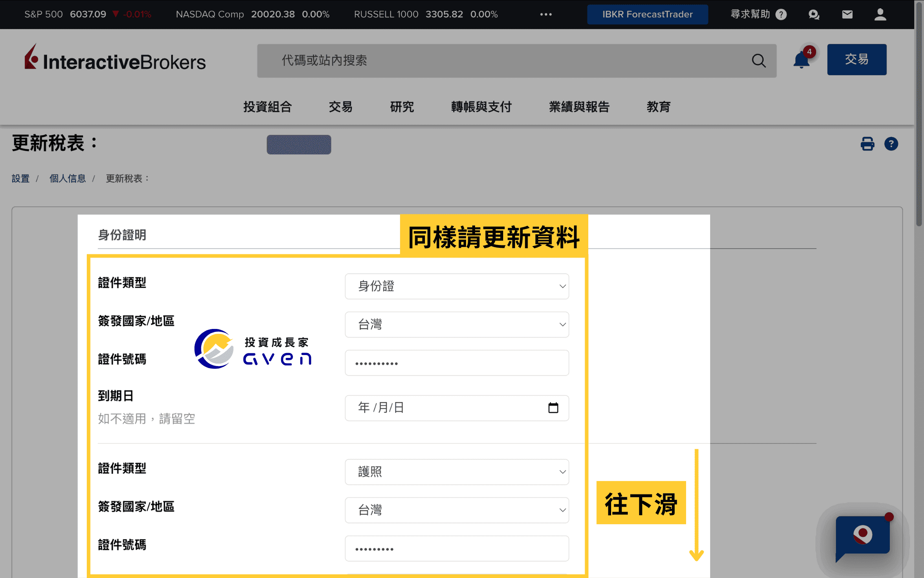Click the notification bell icon
924x578 pixels.
coord(801,60)
